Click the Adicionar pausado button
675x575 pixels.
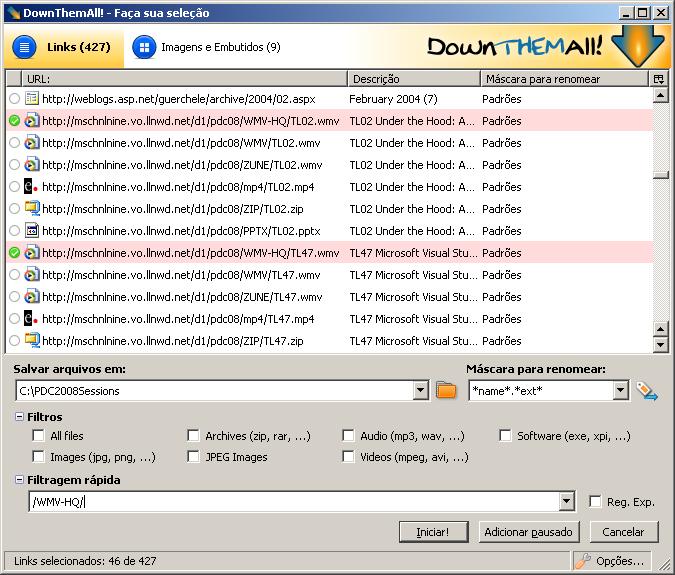[x=529, y=532]
